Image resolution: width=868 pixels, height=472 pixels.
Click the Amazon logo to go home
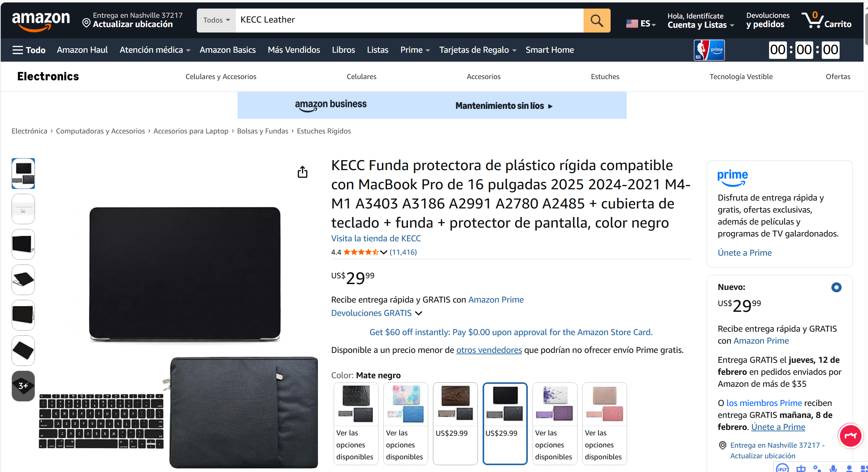[41, 21]
